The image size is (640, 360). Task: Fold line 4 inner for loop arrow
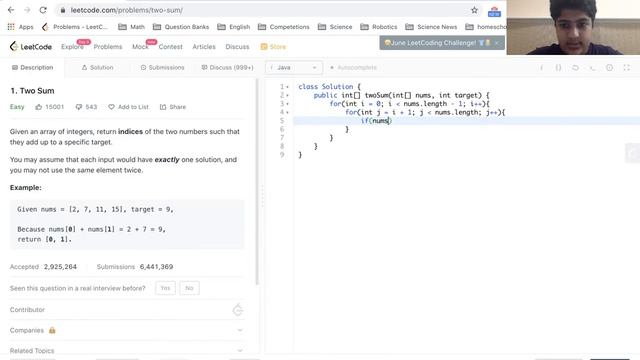coord(287,112)
